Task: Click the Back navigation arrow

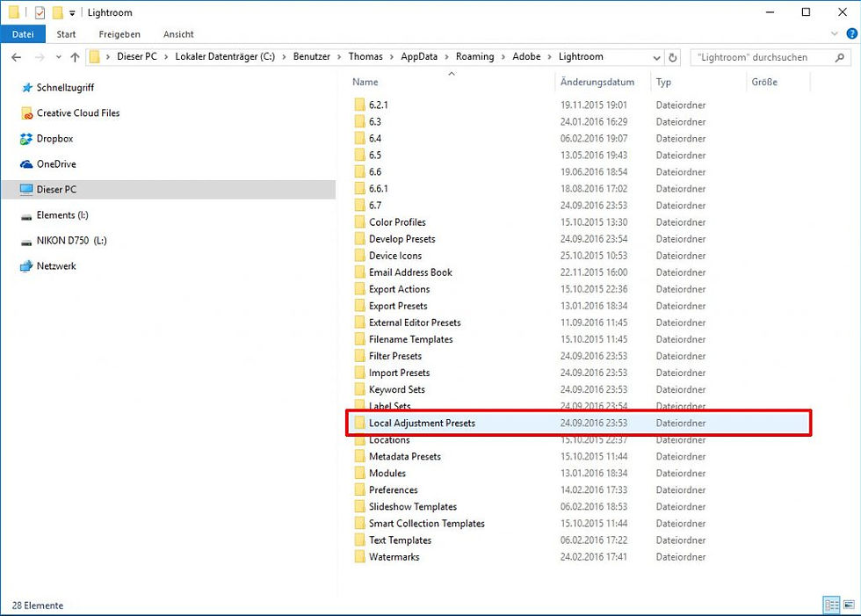Action: tap(17, 57)
